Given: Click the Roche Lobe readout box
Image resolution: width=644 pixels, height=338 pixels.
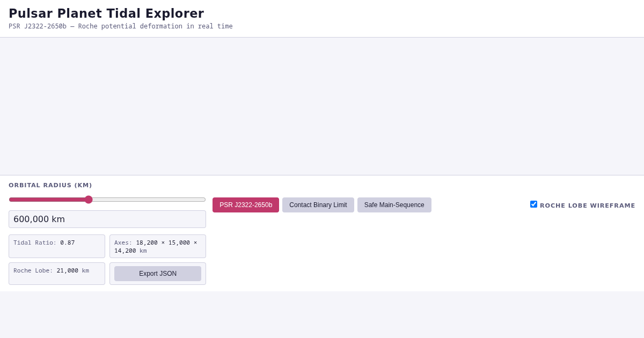Looking at the screenshot, I should click(x=57, y=274).
